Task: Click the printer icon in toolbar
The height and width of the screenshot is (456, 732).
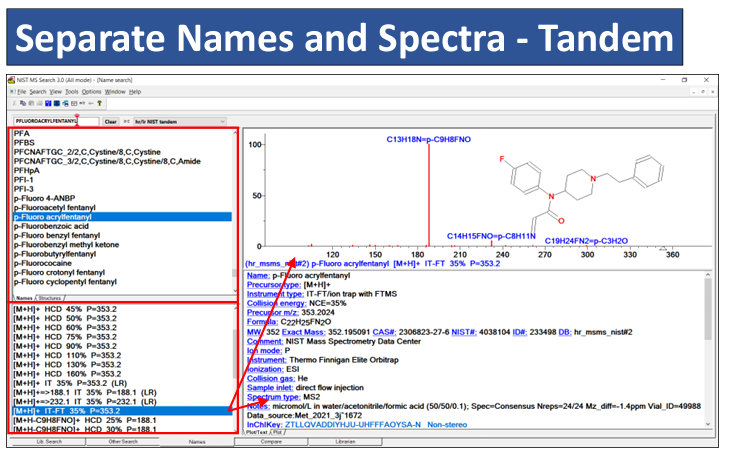Action: point(39,103)
